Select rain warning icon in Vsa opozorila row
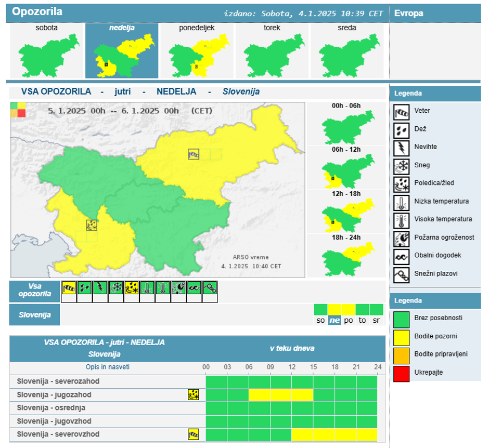The height and width of the screenshot is (448, 489). pyautogui.click(x=84, y=288)
